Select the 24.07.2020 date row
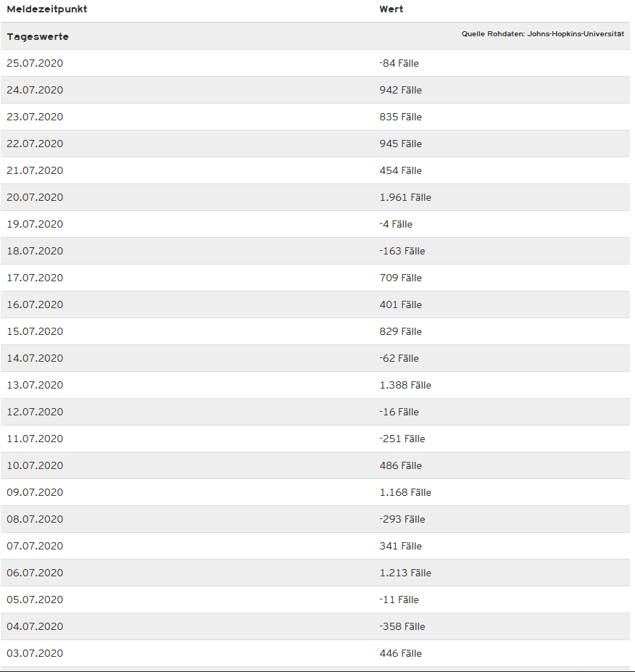This screenshot has height=672, width=635. (35, 90)
